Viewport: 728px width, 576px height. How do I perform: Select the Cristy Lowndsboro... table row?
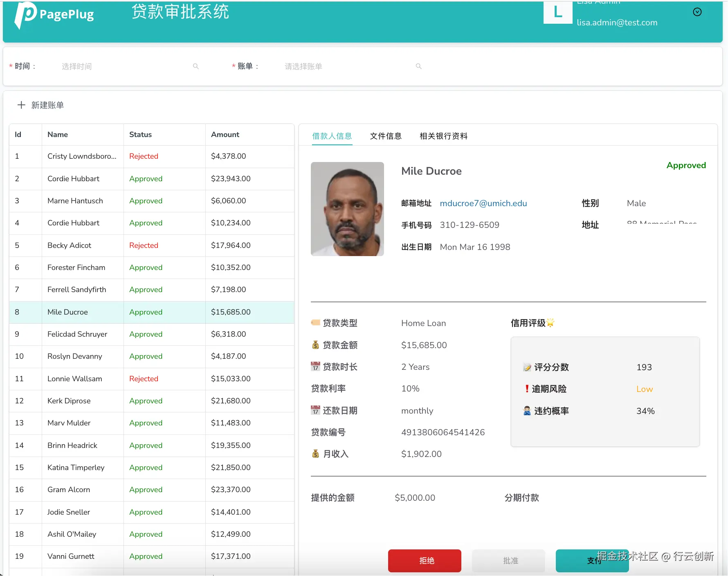pyautogui.click(x=152, y=156)
